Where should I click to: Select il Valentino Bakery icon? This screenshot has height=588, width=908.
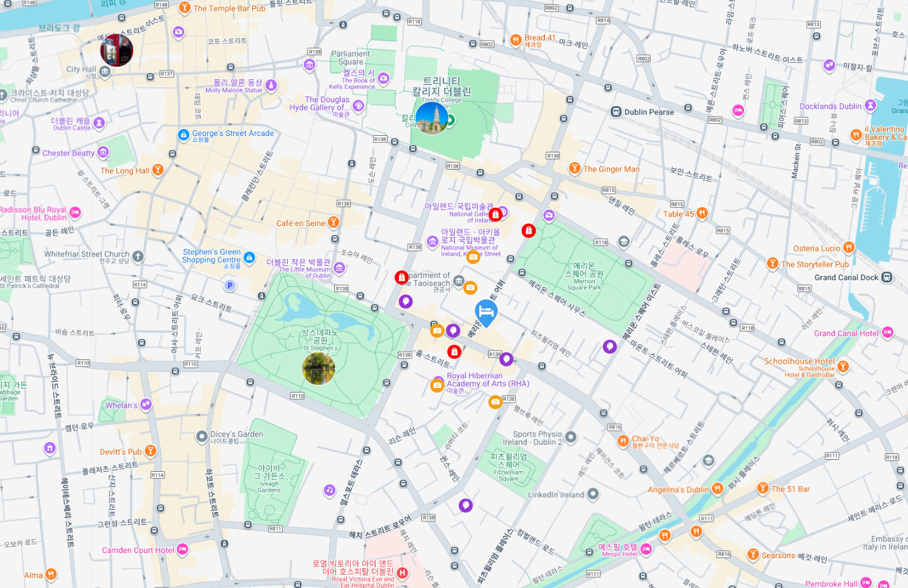[x=856, y=135]
